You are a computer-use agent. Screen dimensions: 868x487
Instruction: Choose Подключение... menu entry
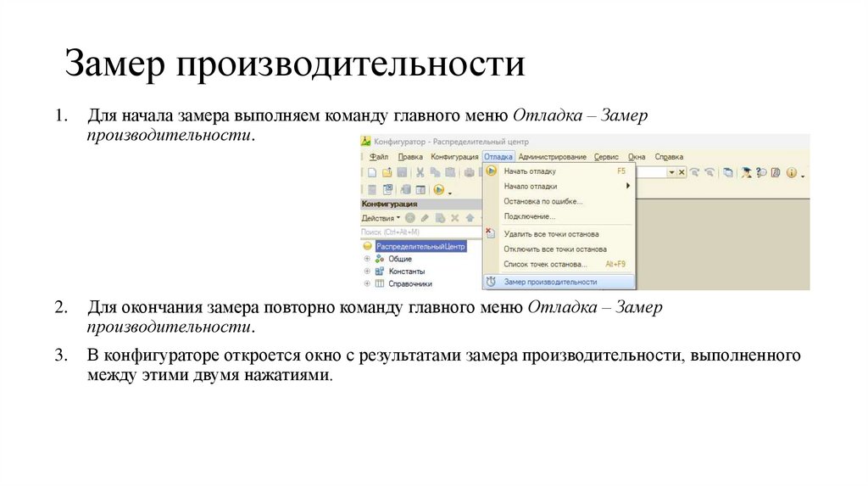coord(559,216)
